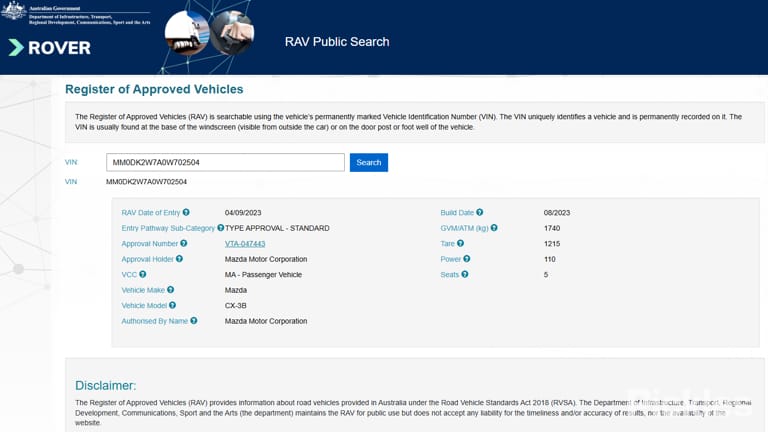
Task: Open the VCC help icon
Action: point(143,274)
